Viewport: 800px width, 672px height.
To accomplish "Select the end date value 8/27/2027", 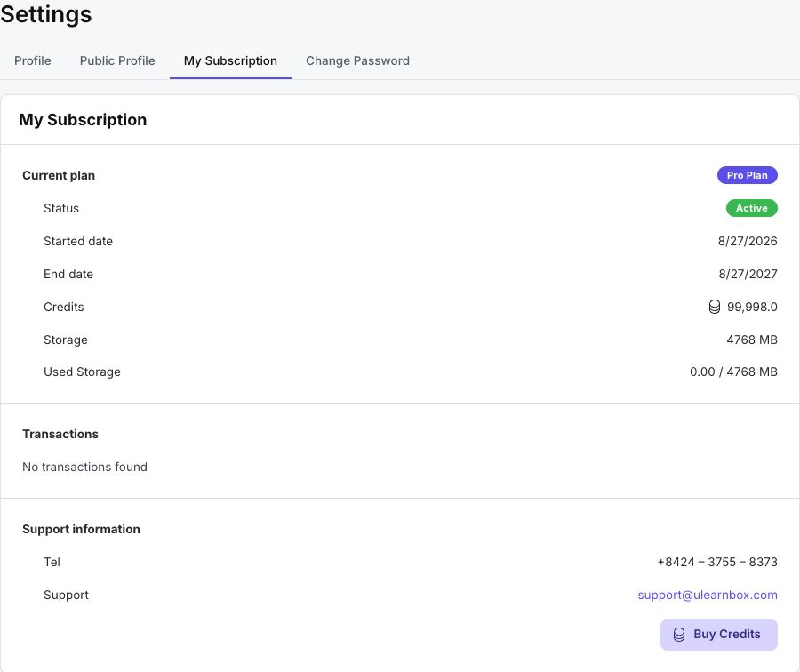I will click(748, 274).
